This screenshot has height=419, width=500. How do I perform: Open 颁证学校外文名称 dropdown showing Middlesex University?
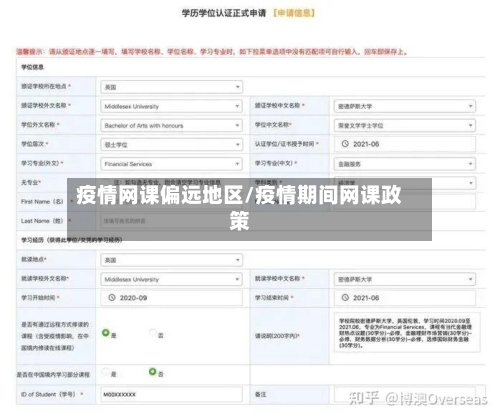click(x=171, y=106)
